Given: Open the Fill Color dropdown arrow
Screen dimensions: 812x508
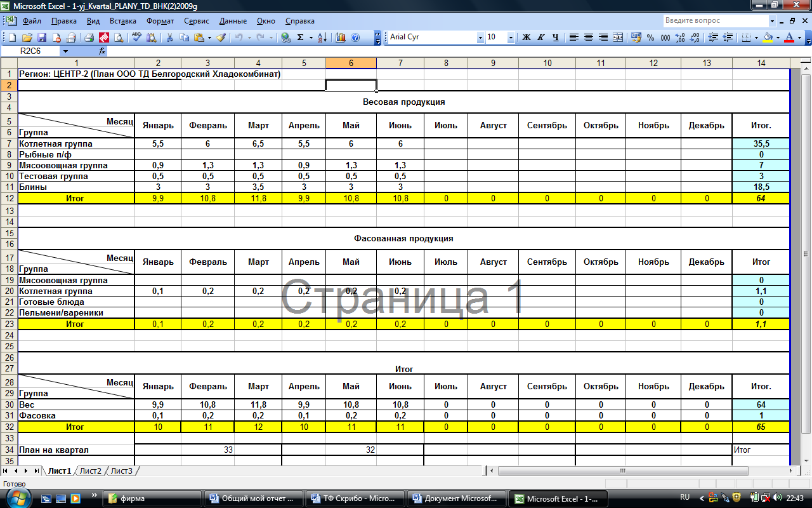Looking at the screenshot, I should (778, 37).
